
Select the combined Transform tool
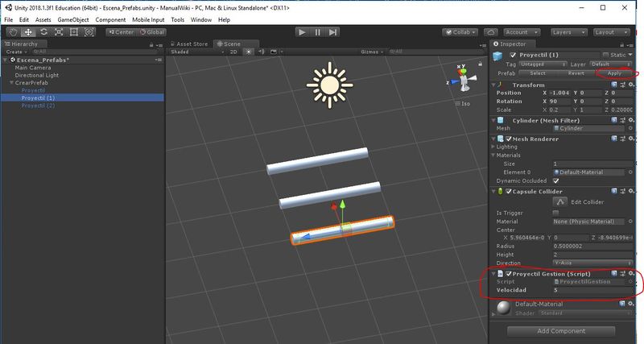(x=89, y=32)
